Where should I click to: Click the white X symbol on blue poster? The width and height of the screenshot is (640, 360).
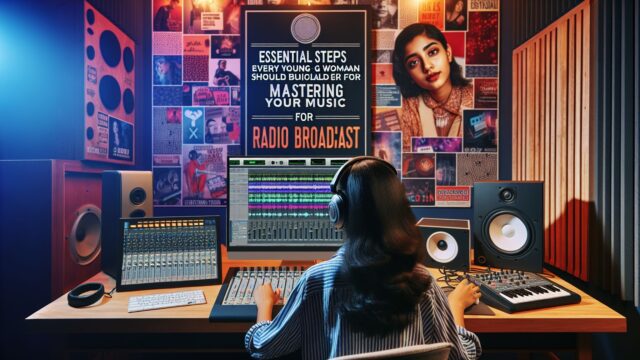(193, 132)
